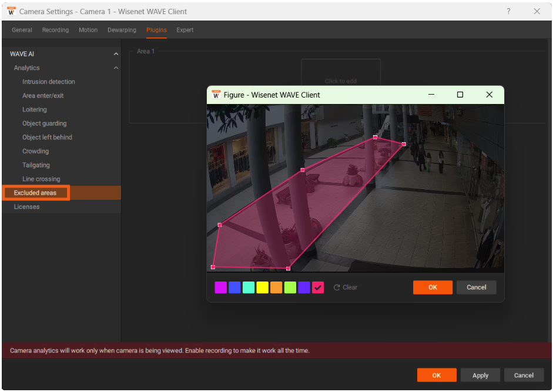The width and height of the screenshot is (553, 392).
Task: Click the polygon's bottom-left vertex handle
Action: pyautogui.click(x=213, y=267)
